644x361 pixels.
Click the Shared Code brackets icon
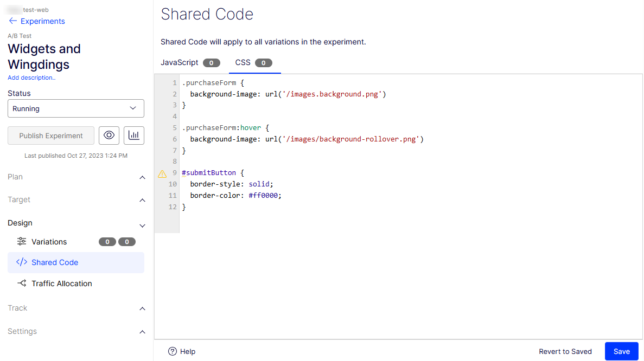click(22, 262)
